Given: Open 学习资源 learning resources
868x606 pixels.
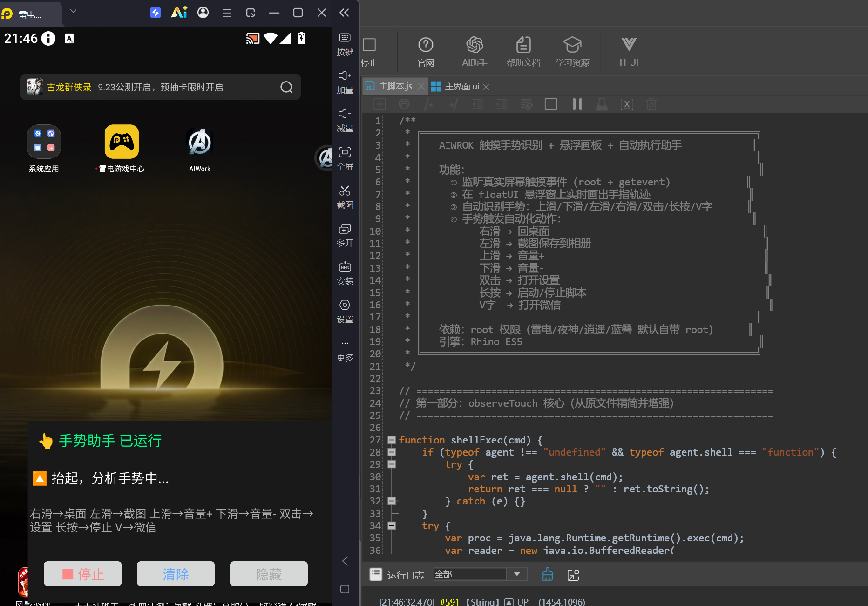Looking at the screenshot, I should click(x=572, y=52).
